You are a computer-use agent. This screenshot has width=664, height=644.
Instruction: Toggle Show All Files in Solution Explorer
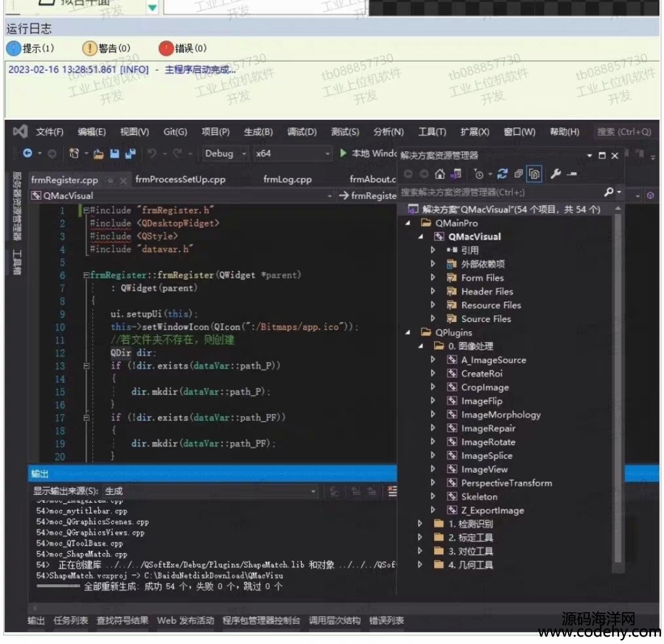[x=534, y=174]
